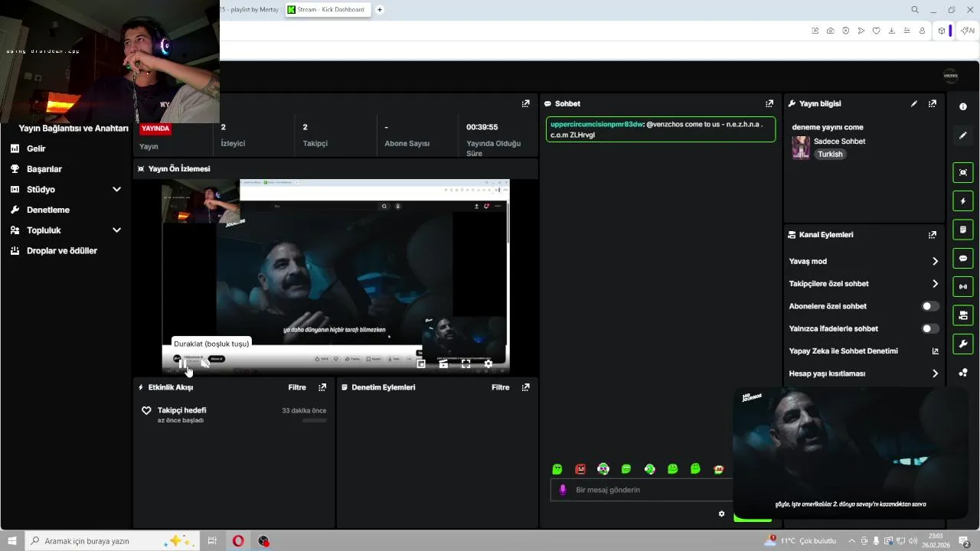Image resolution: width=980 pixels, height=551 pixels.
Task: Click the pencil icon in right sidebar
Action: (963, 135)
